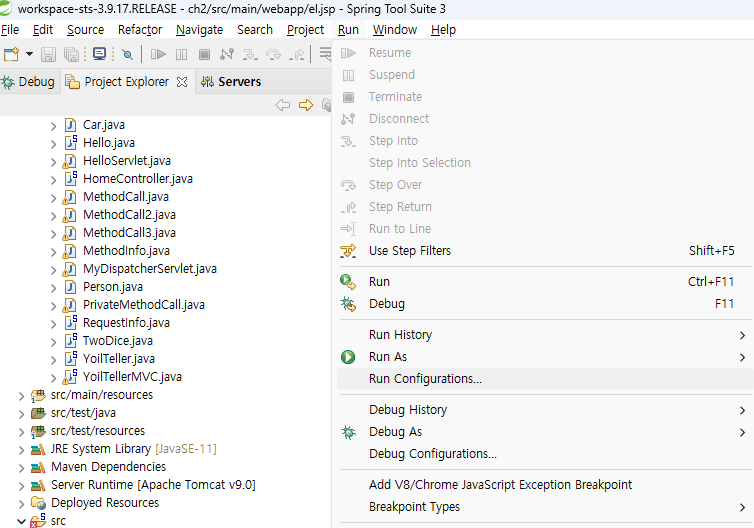Expand the src/main/resources folder
The height and width of the screenshot is (528, 754).
[21, 396]
